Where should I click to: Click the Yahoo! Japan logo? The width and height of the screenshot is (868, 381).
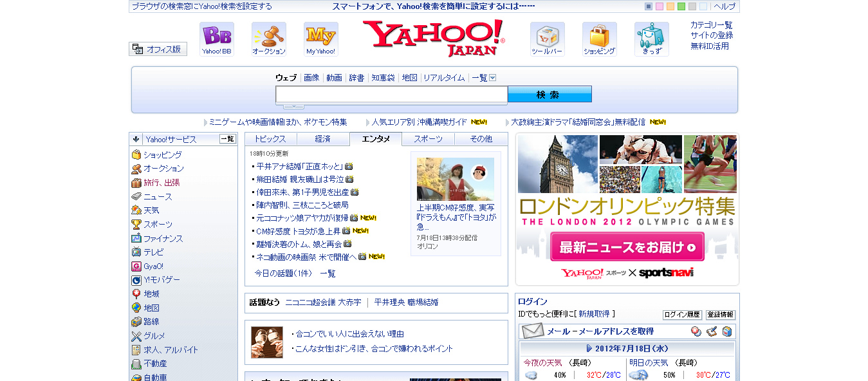tap(434, 37)
